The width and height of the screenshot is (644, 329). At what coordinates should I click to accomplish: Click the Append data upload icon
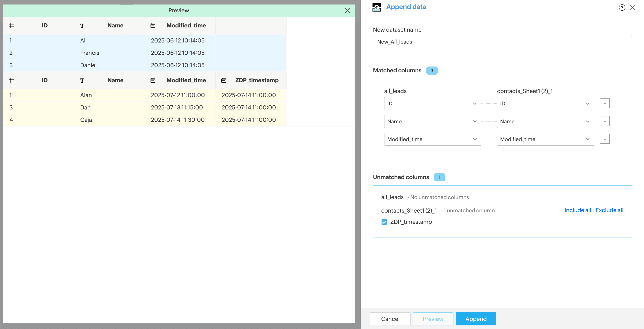click(x=377, y=7)
